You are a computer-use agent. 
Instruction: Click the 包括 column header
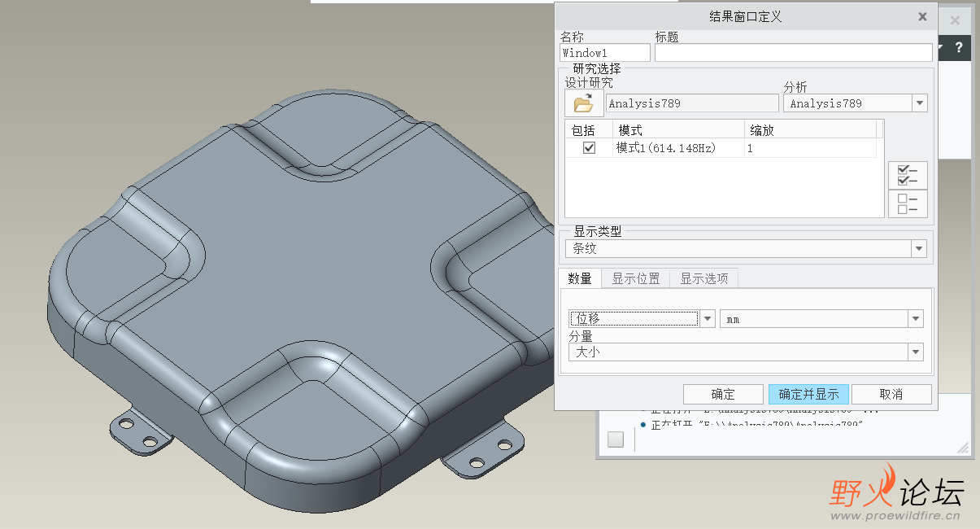589,130
